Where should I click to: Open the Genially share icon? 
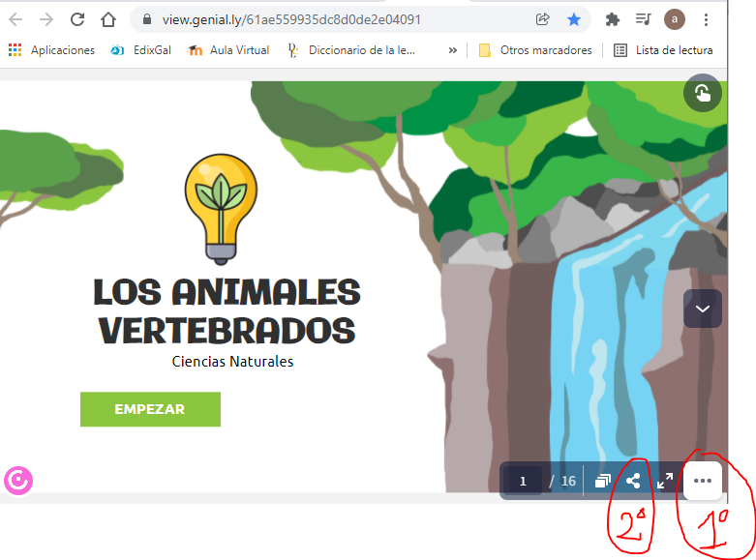click(633, 481)
